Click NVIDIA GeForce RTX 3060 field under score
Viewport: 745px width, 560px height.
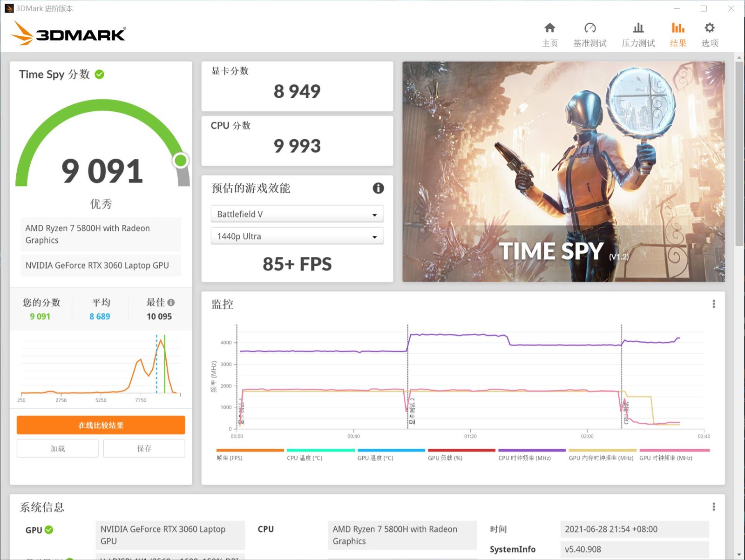click(101, 265)
